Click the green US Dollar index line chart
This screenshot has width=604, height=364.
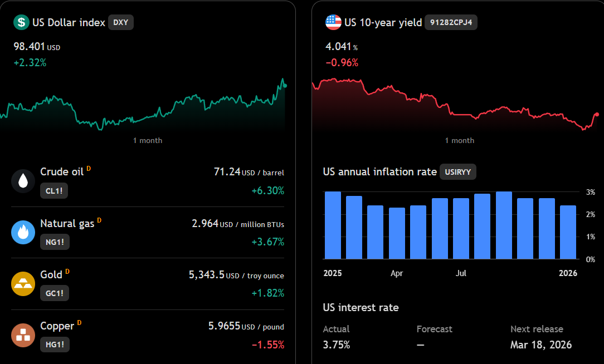(143, 104)
